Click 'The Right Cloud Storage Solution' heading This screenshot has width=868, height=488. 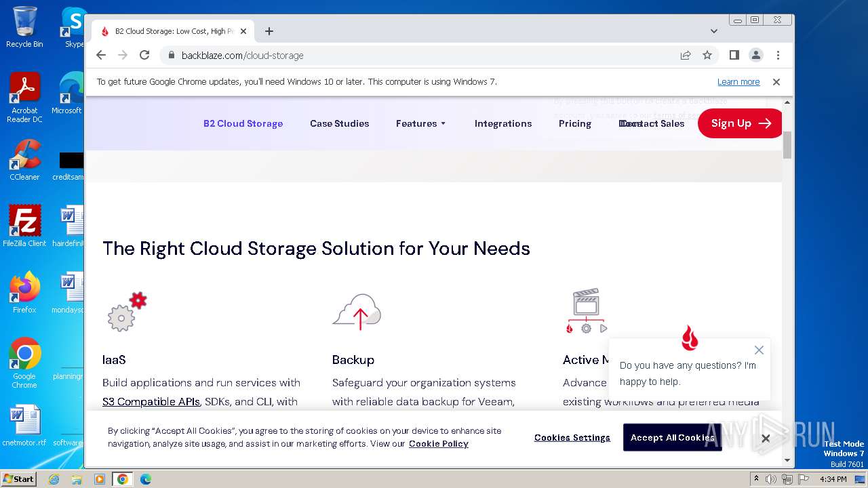click(x=316, y=249)
